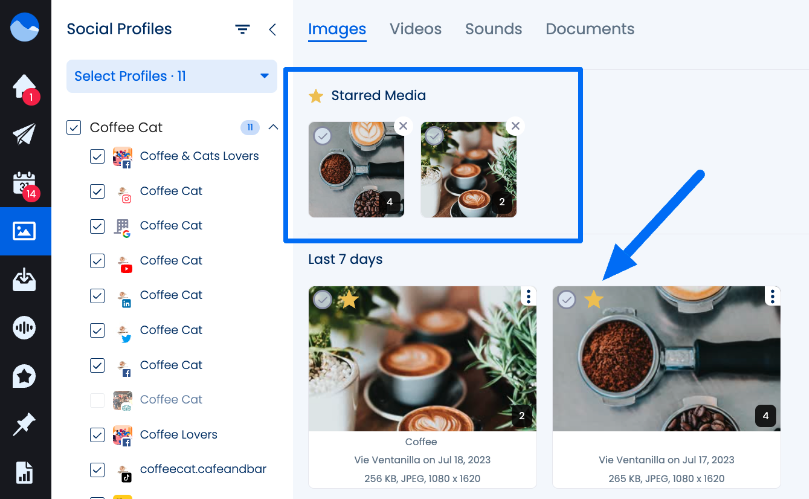The height and width of the screenshot is (499, 809).
Task: Remove the latte cups image from Starred Media
Action: tap(515, 126)
